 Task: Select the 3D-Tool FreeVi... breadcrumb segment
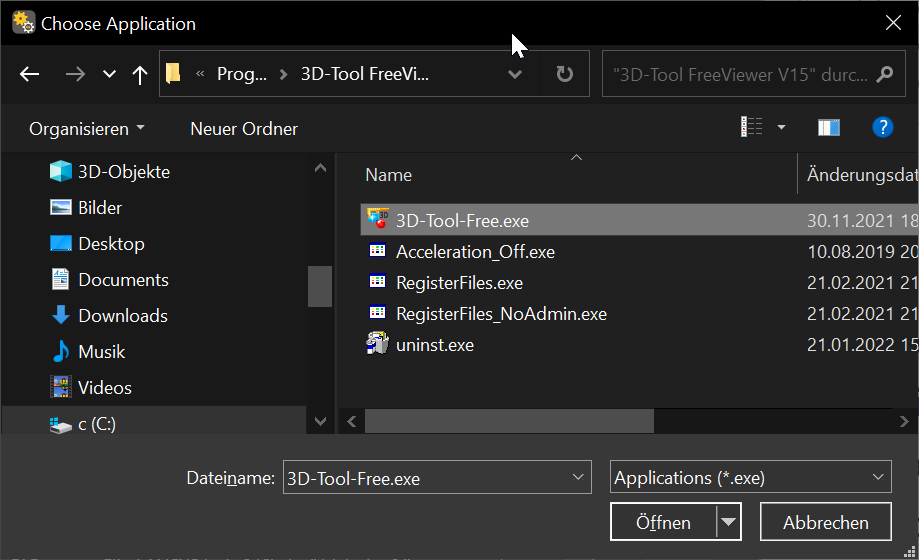pos(365,74)
